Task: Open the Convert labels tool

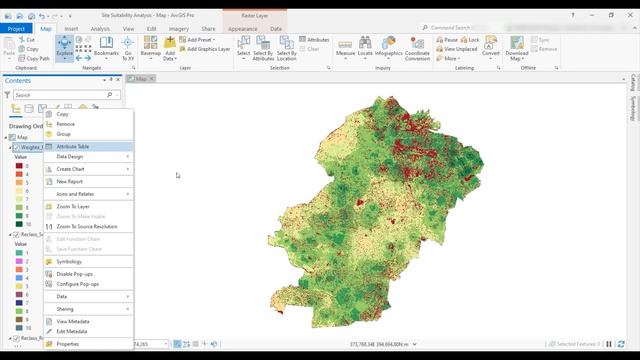Action: [491, 48]
